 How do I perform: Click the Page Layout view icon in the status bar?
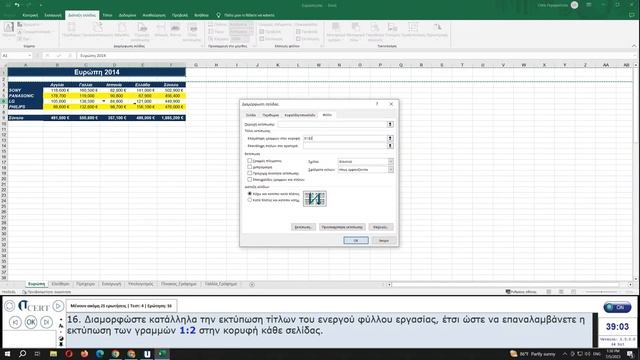(x=561, y=292)
